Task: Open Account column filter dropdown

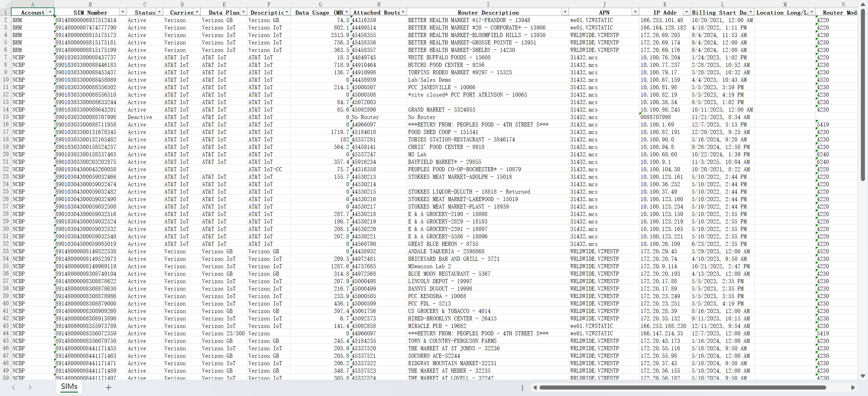Action: coord(50,12)
